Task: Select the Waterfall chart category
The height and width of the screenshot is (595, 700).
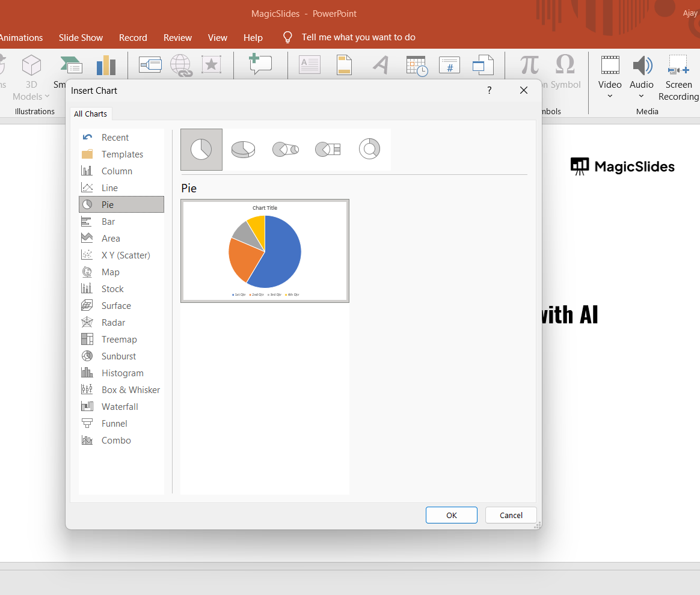Action: (x=120, y=407)
